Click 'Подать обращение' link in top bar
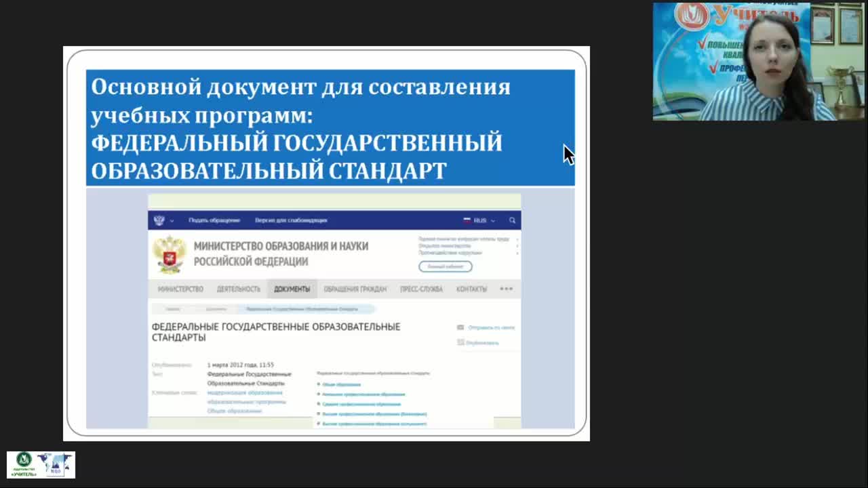Viewport: 868px width, 488px height. tap(214, 220)
